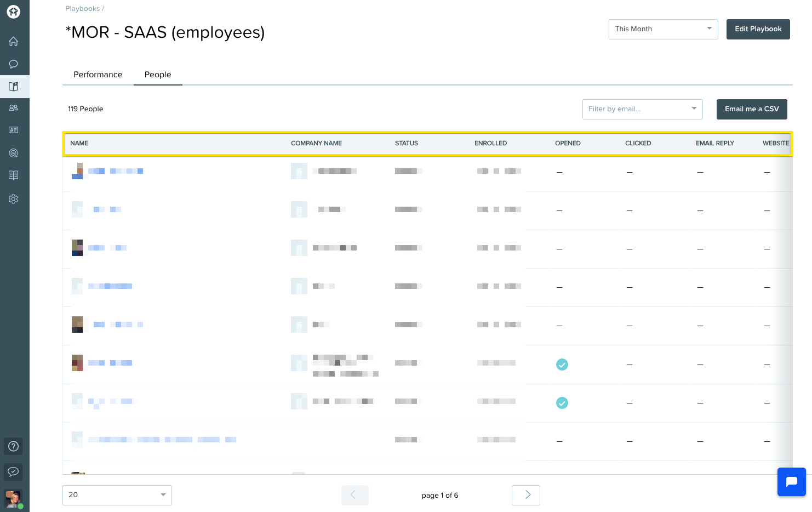Click the Edit Playbook button
Screen dimensions: 812x512
point(758,29)
